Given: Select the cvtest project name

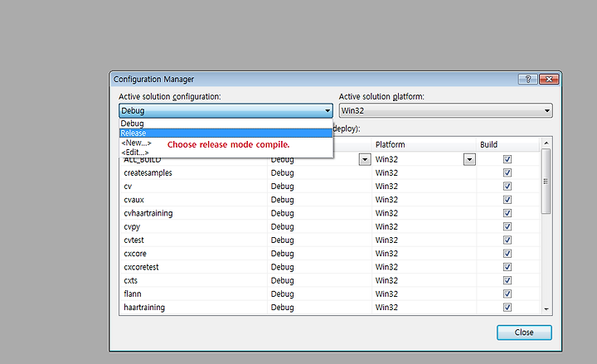Looking at the screenshot, I should coord(134,240).
